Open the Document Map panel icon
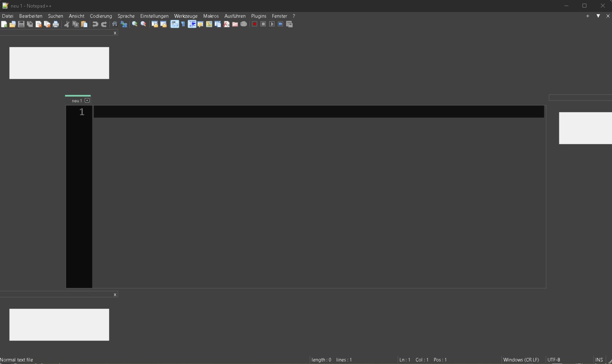 209,24
